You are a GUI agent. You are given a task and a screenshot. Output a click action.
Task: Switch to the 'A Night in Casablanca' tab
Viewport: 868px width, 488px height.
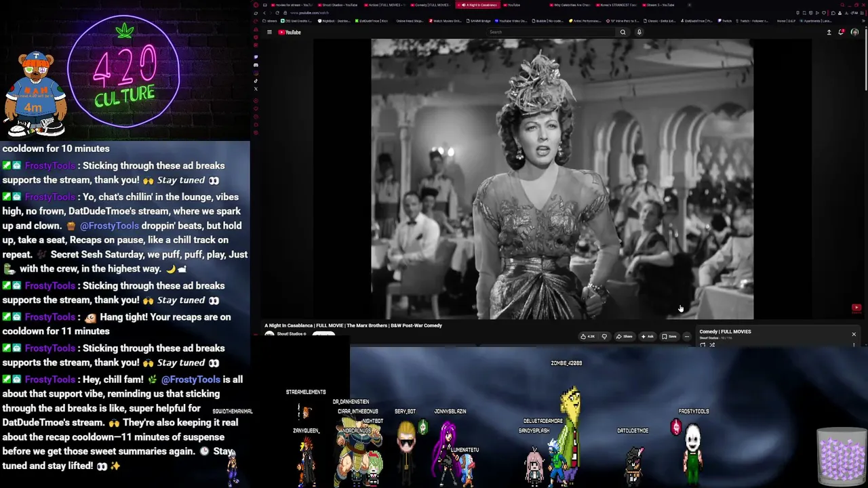[x=477, y=5]
